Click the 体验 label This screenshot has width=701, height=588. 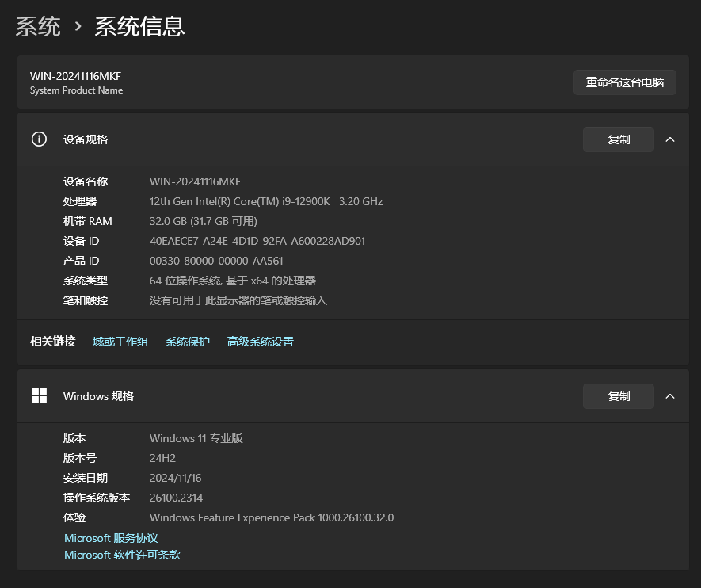click(74, 517)
